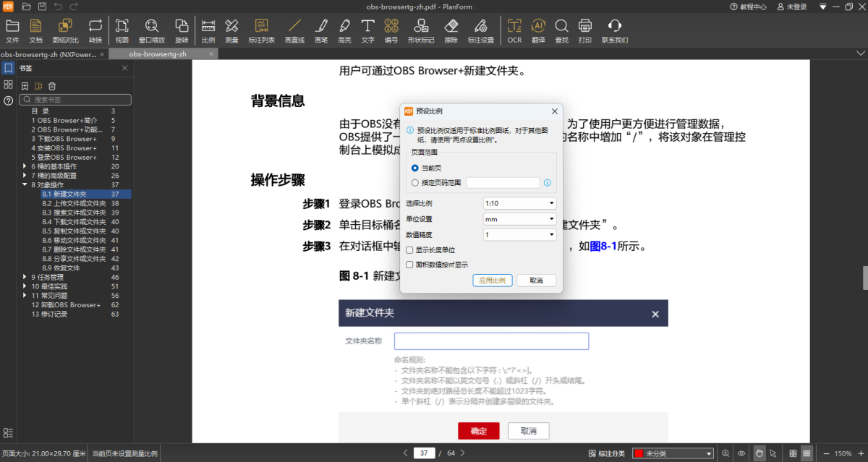Click the 应用比例 button
This screenshot has height=462, width=868.
point(492,280)
